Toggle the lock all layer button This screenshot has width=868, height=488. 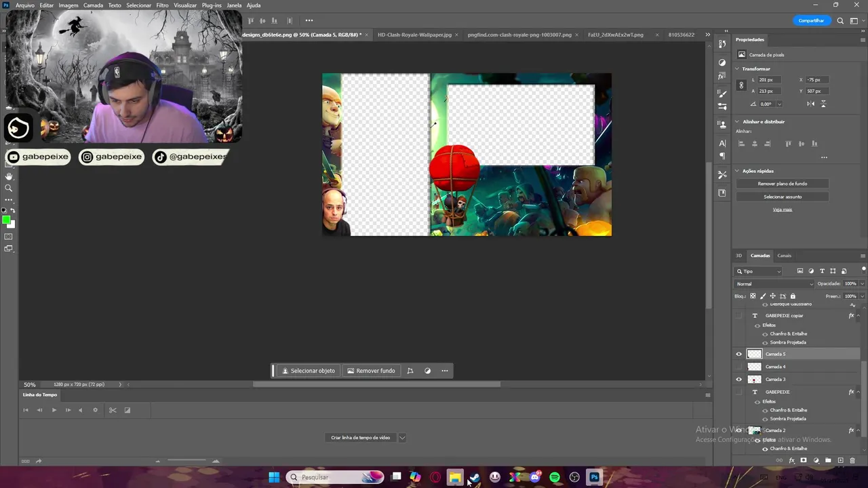pos(793,296)
